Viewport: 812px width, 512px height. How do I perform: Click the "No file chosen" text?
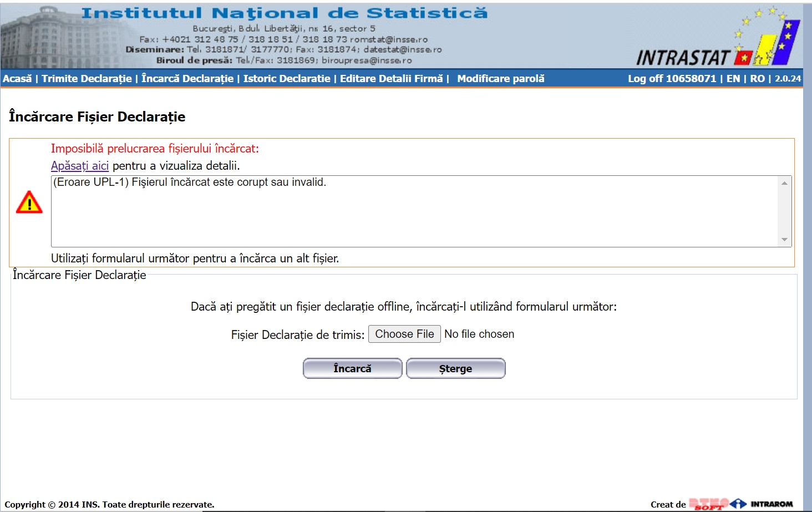pos(479,334)
